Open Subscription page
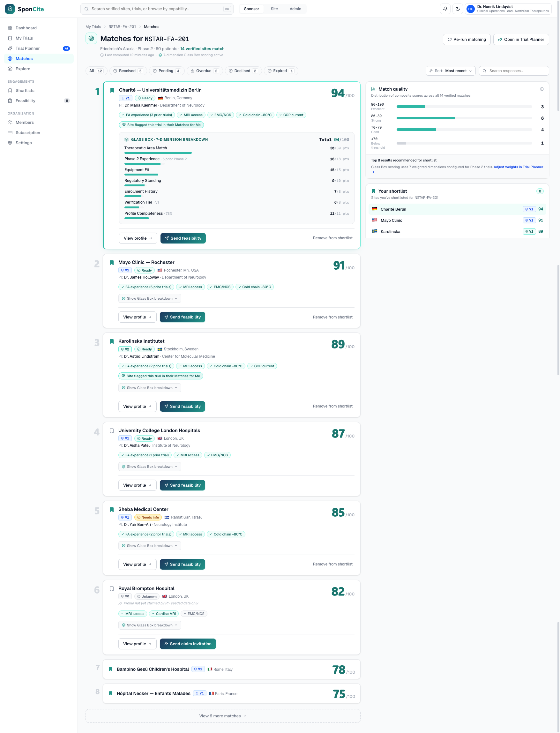Viewport: 560px width, 733px height. pos(39,133)
